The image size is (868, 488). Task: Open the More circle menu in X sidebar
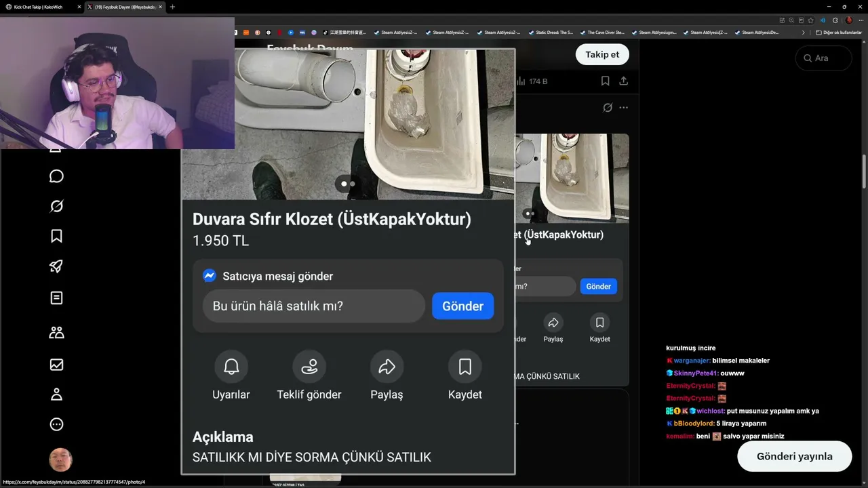tap(56, 424)
